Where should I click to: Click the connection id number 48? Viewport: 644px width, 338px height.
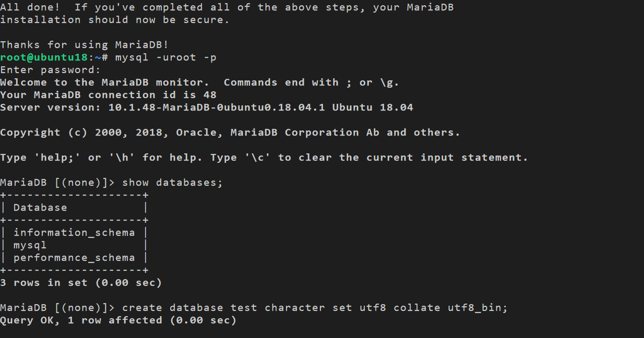coord(210,95)
